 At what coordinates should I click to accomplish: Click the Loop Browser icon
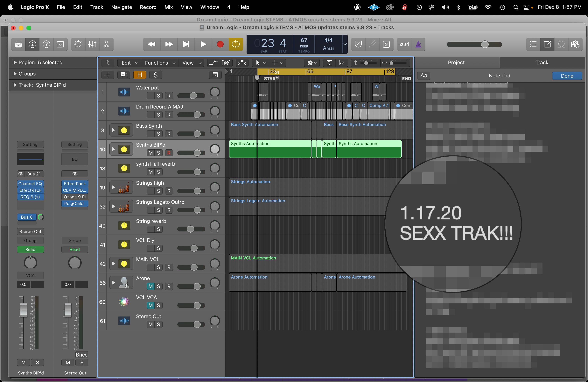(x=561, y=44)
